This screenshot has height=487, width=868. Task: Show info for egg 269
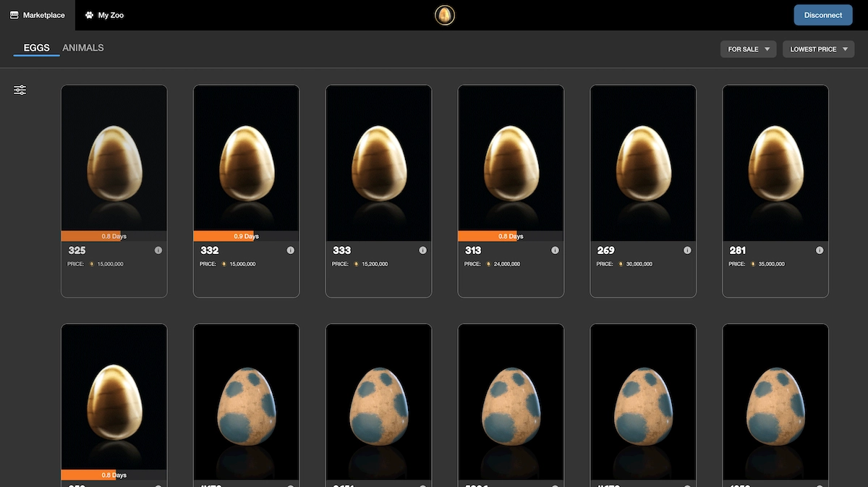tap(688, 250)
